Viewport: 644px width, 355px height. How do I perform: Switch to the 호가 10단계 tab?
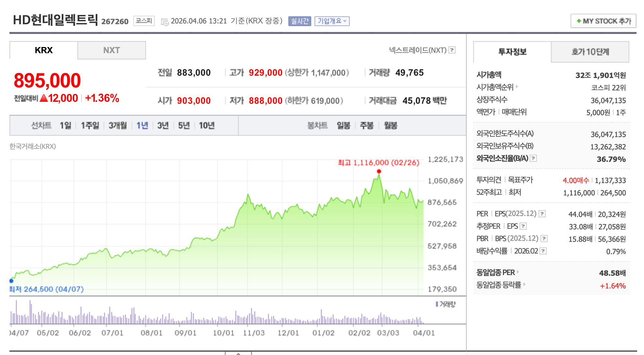tap(590, 52)
